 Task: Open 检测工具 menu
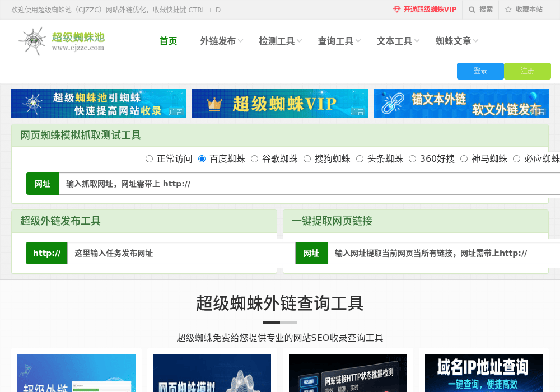pyautogui.click(x=277, y=41)
